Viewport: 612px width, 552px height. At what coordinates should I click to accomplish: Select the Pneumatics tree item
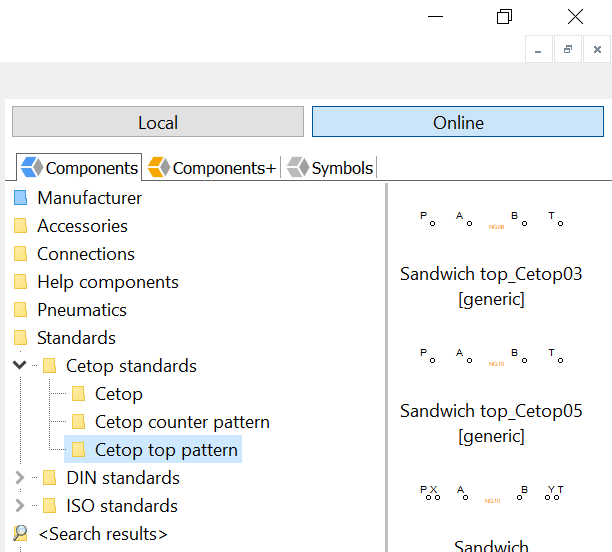coord(82,310)
